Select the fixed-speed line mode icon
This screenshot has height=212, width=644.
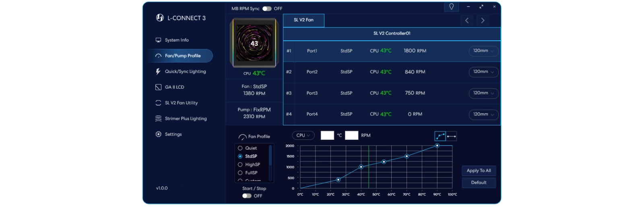click(451, 136)
